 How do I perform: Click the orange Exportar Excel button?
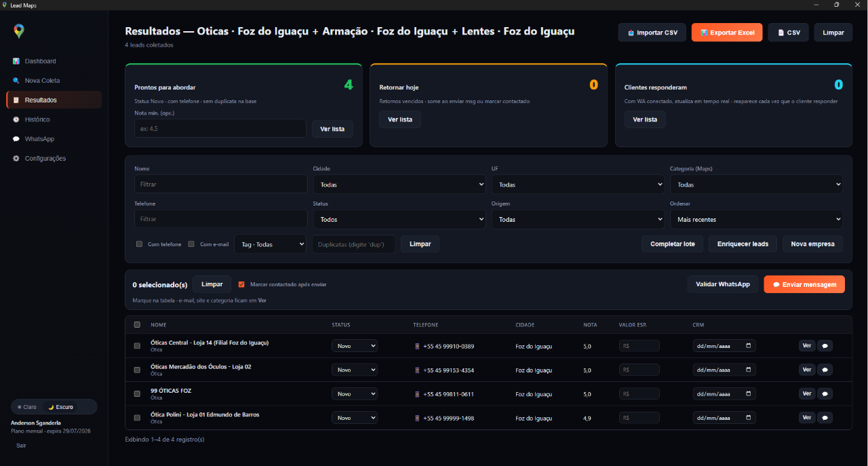coord(727,33)
